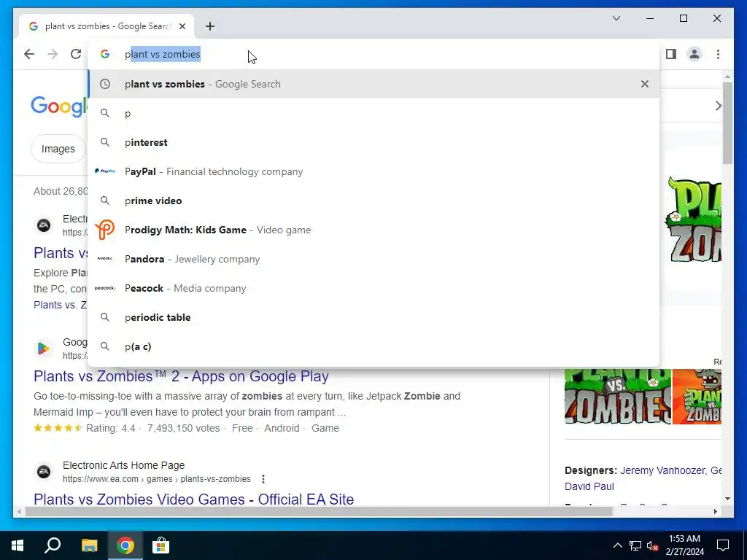Click the Google logo on the page

(x=59, y=106)
